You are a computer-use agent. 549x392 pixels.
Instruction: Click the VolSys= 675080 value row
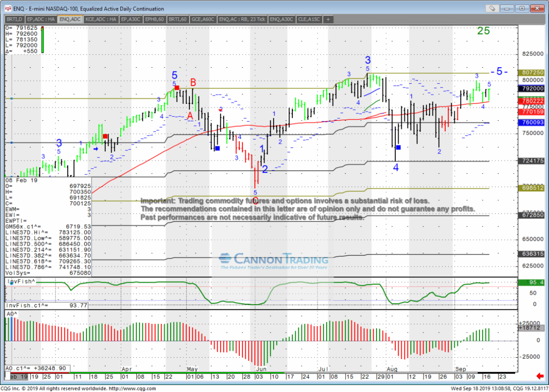coord(48,273)
